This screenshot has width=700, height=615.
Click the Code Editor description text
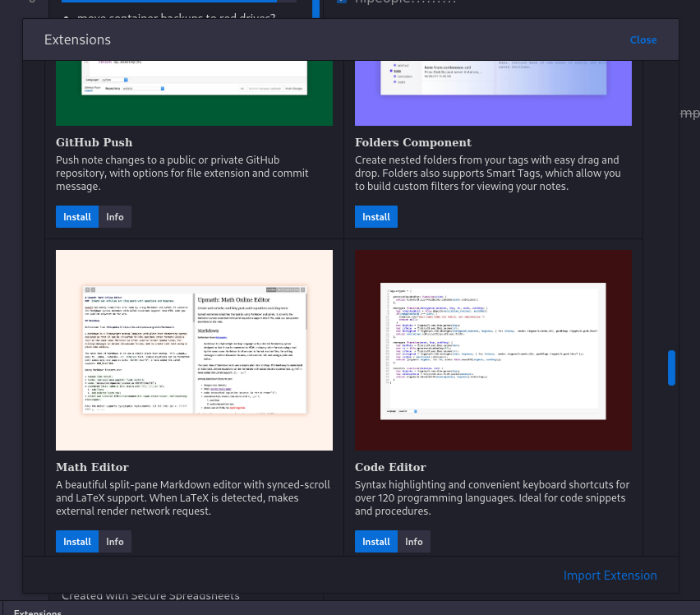click(492, 498)
